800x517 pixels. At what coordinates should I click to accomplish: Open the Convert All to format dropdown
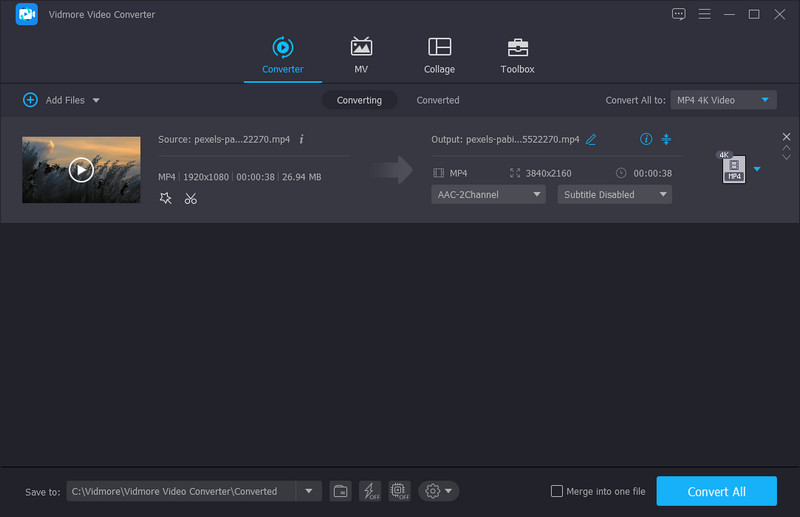[723, 100]
